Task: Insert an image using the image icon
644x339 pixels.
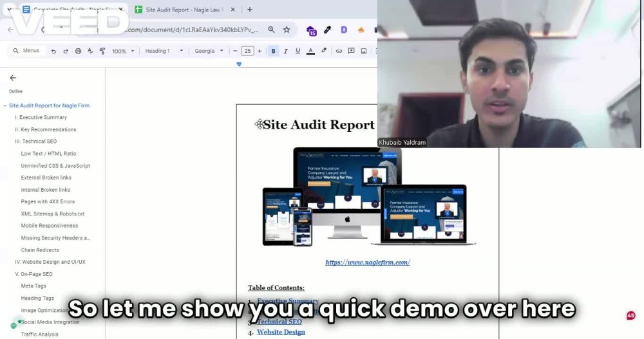Action: pyautogui.click(x=363, y=51)
